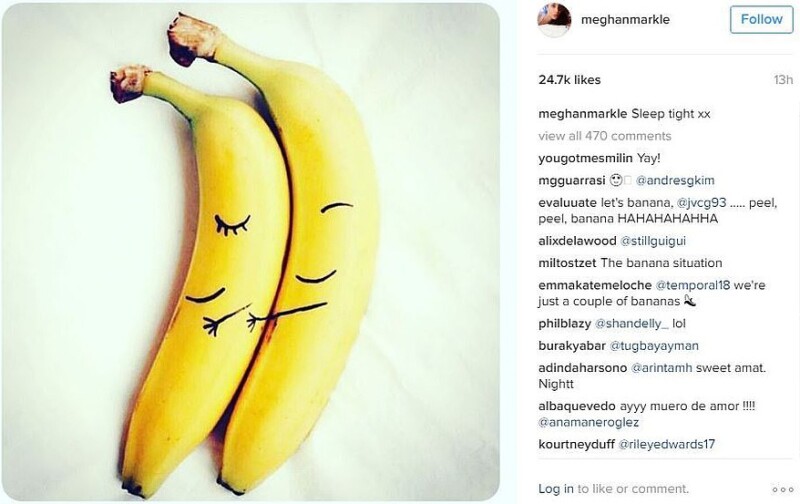
Task: Click the Log in link
Action: coord(556,489)
